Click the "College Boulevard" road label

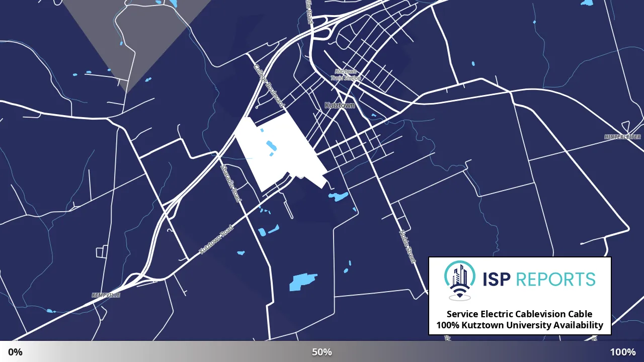point(269,85)
